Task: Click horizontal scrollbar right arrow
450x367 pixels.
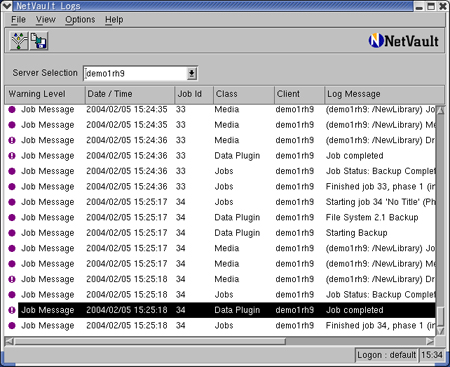Action: [430, 341]
